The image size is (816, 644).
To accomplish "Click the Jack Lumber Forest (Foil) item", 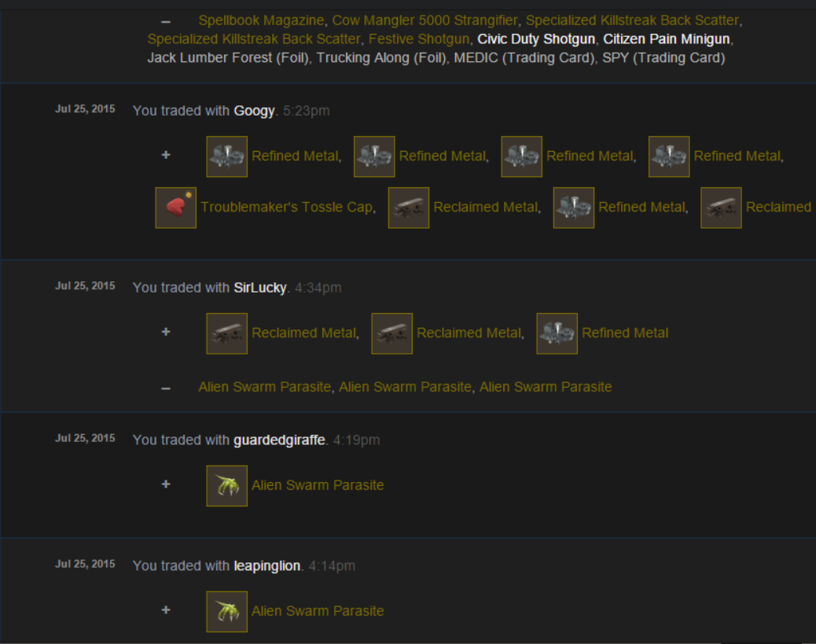I will tap(227, 57).
